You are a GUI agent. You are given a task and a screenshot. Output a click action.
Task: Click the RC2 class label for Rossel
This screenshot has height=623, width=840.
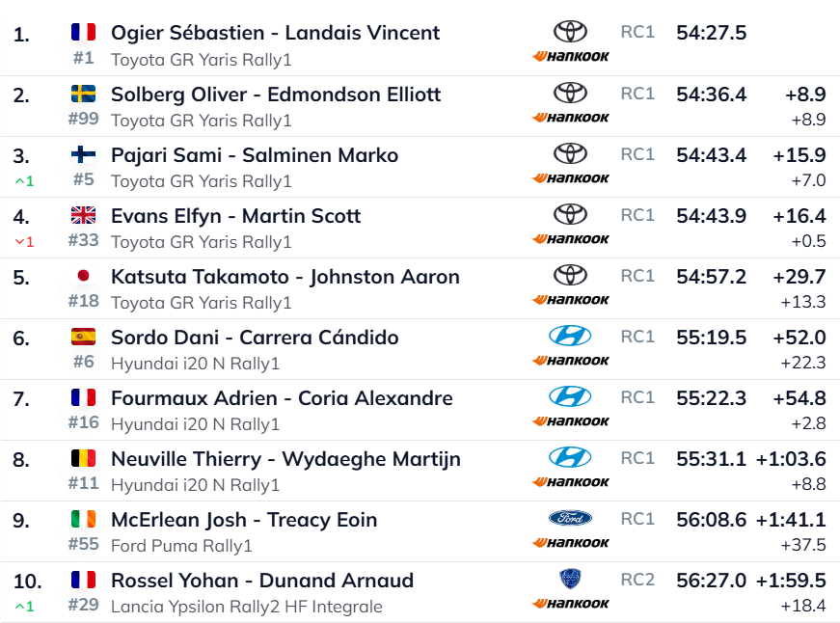[x=637, y=580]
